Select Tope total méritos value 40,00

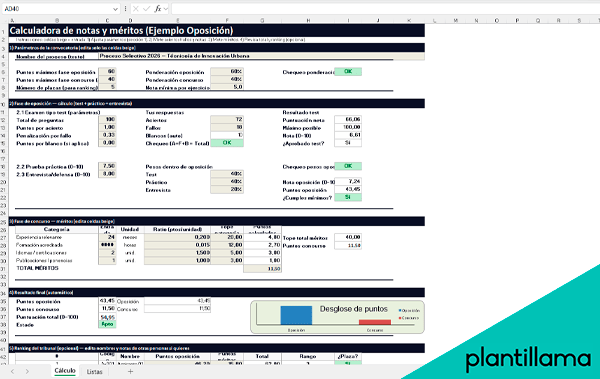(348, 237)
